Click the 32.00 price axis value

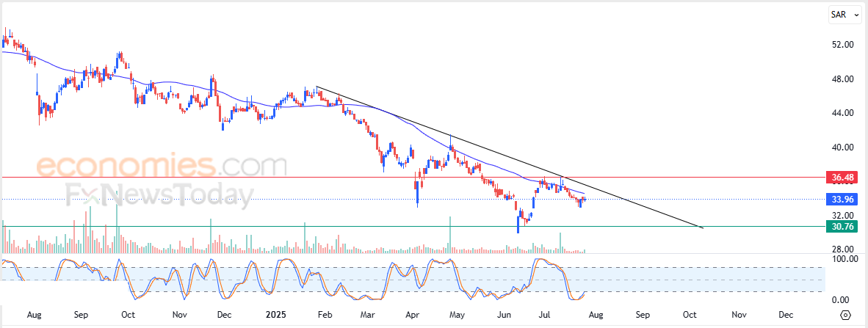tap(844, 215)
